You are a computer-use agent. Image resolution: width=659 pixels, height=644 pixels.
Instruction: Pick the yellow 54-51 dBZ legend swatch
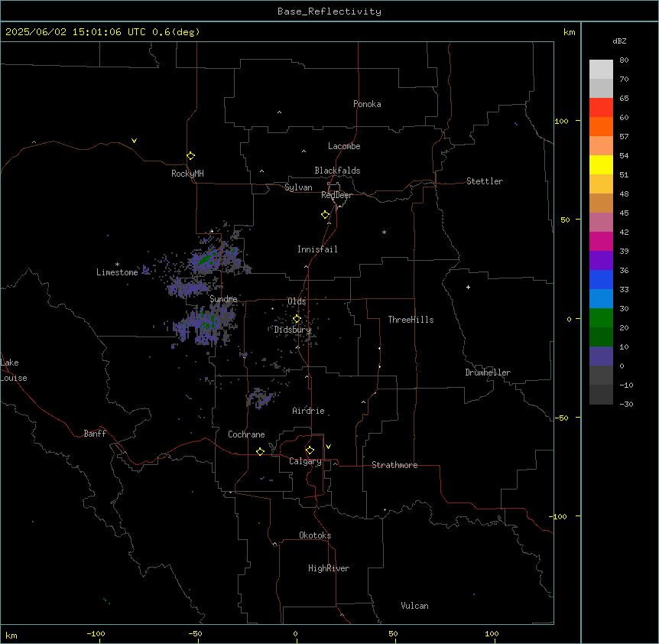[x=601, y=165]
